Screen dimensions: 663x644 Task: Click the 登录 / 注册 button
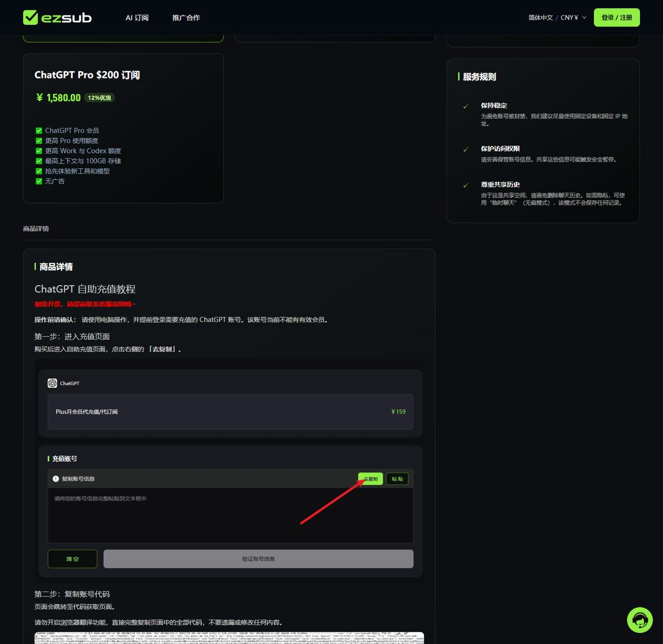[617, 18]
